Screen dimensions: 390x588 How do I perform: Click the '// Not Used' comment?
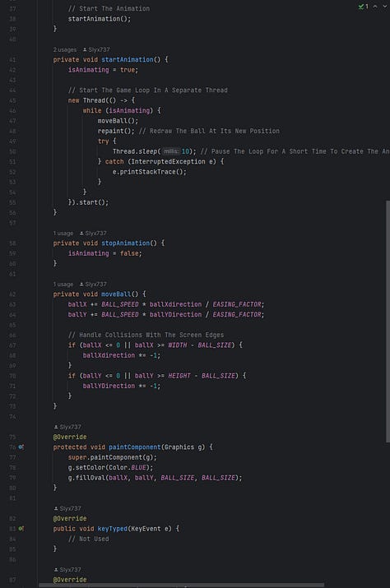tap(88, 539)
